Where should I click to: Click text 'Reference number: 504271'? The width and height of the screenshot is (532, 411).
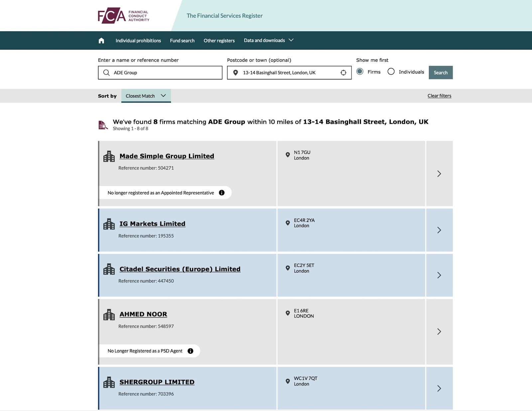coord(146,168)
